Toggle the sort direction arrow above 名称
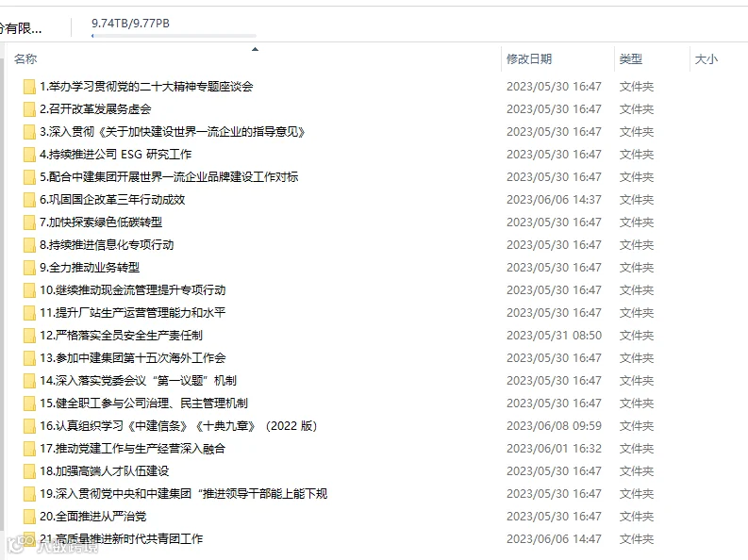Viewport: 748px width, 560px height. click(255, 49)
